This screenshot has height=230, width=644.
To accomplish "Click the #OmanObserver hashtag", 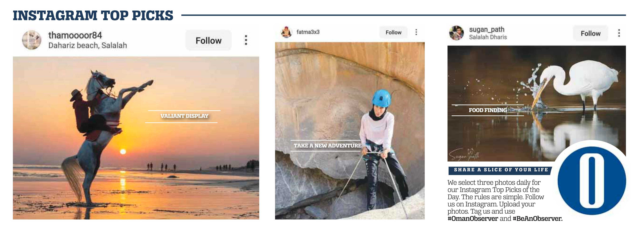I will point(473,219).
